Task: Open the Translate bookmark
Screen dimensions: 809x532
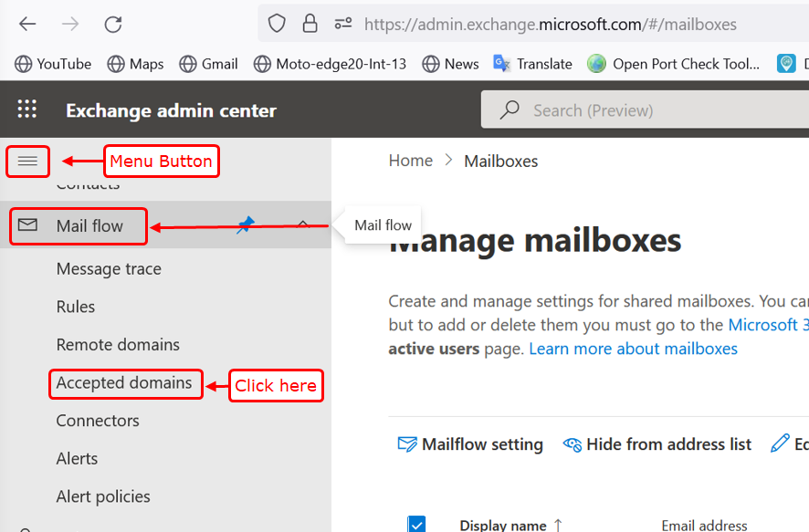Action: click(533, 64)
